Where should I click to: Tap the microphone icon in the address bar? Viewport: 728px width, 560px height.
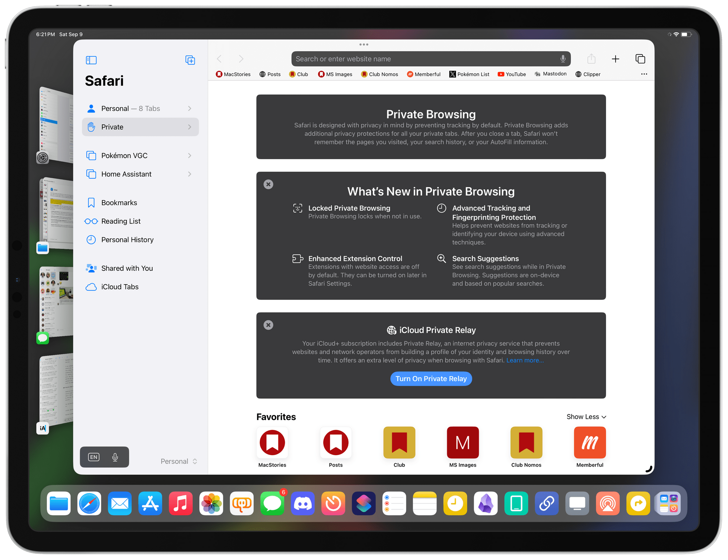tap(563, 59)
